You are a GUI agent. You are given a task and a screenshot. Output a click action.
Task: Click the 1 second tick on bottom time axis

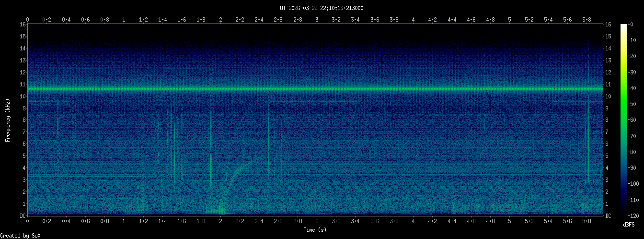[124, 221]
